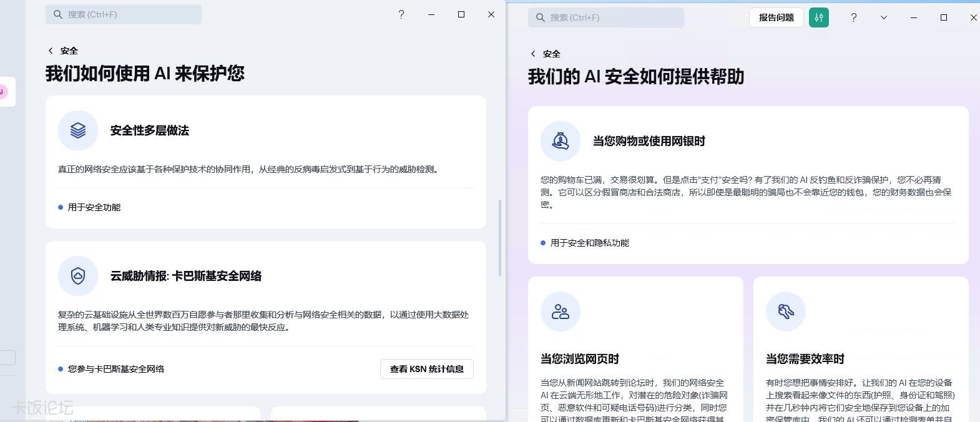Click heading 安全性多层做法
Image resolution: width=980 pixels, height=422 pixels.
point(150,130)
